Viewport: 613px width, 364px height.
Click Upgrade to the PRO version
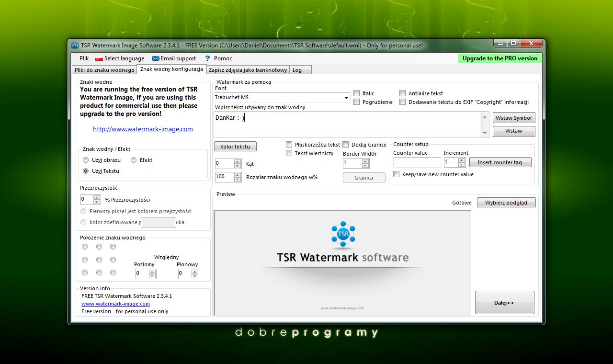coord(500,58)
